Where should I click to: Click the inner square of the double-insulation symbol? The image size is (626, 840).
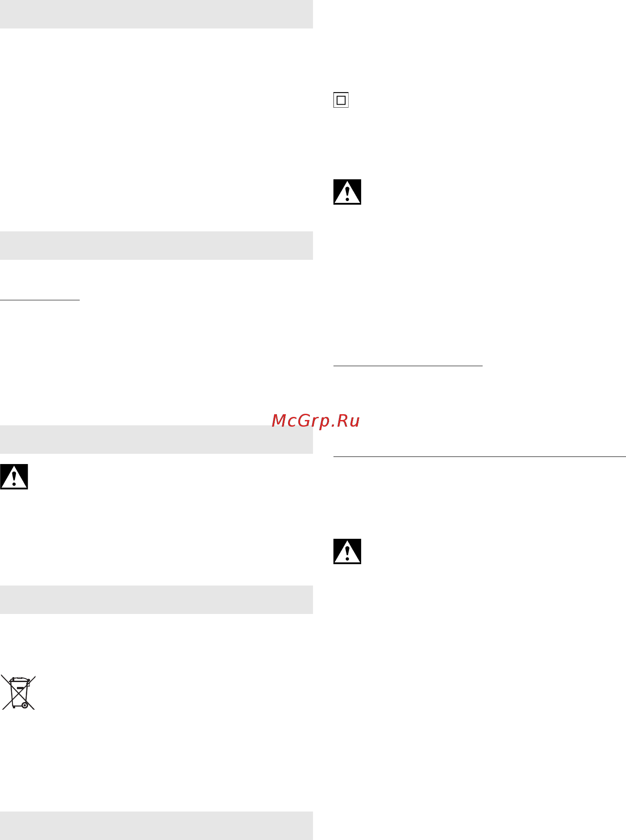341,100
